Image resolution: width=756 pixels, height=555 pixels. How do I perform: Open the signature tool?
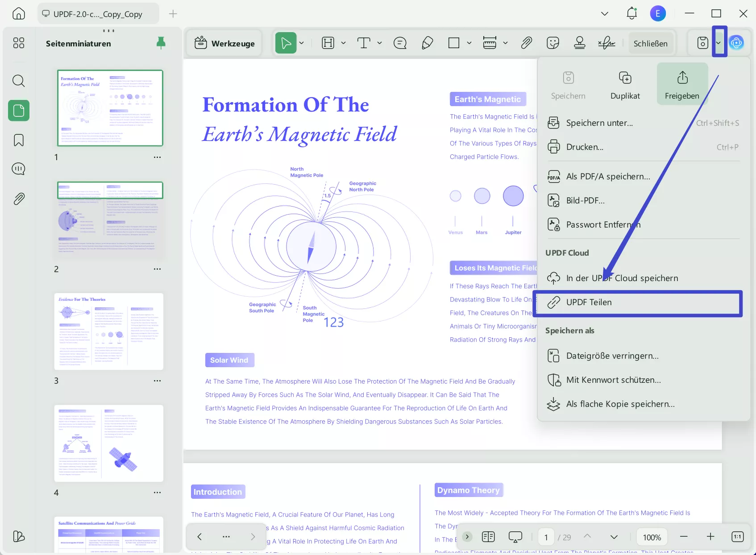tap(606, 43)
